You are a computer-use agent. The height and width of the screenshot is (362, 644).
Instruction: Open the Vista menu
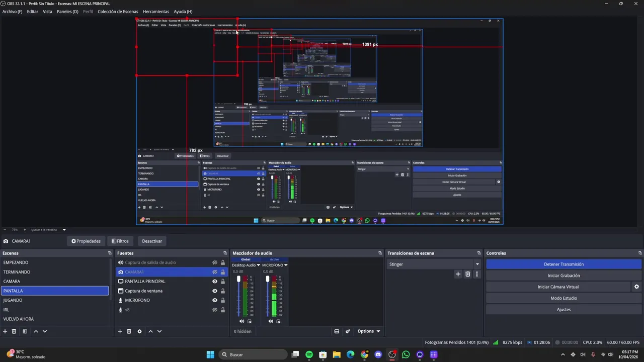click(x=47, y=12)
